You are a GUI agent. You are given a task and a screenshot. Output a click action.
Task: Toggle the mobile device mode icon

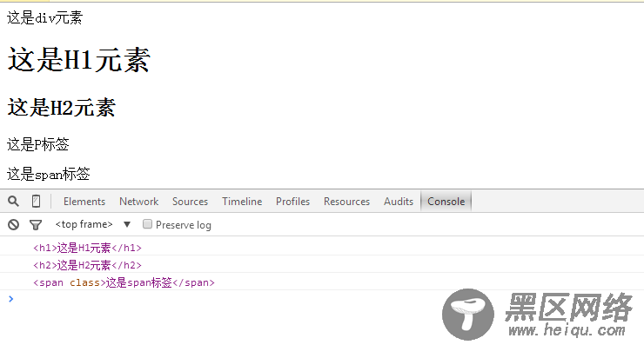click(x=36, y=201)
